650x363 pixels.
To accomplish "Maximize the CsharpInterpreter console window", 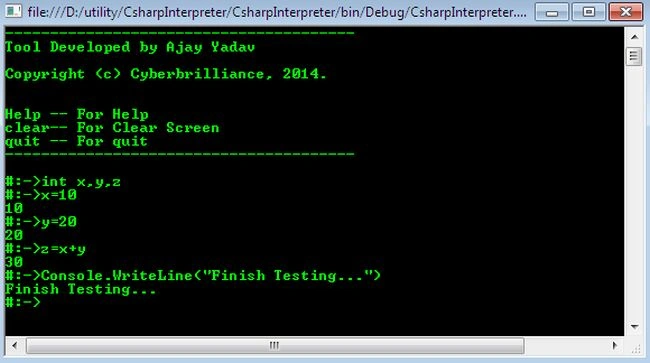I will point(588,12).
